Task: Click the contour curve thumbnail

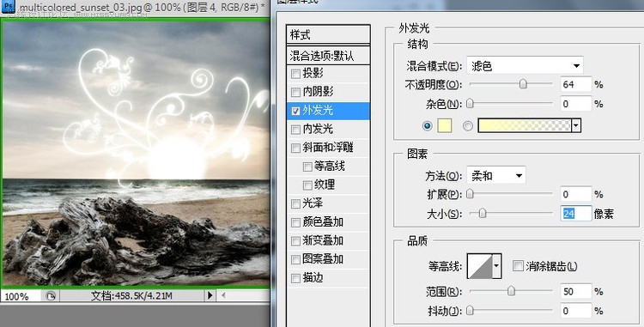Action: point(481,266)
